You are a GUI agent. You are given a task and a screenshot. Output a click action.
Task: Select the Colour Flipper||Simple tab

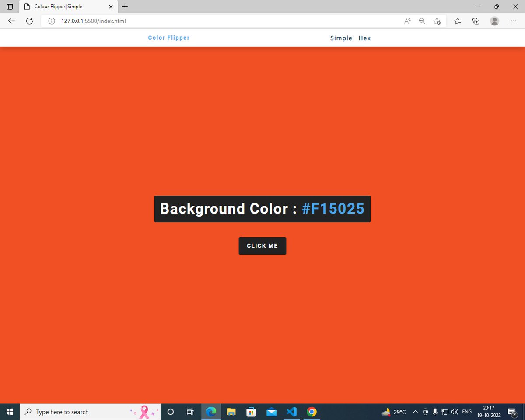point(68,7)
